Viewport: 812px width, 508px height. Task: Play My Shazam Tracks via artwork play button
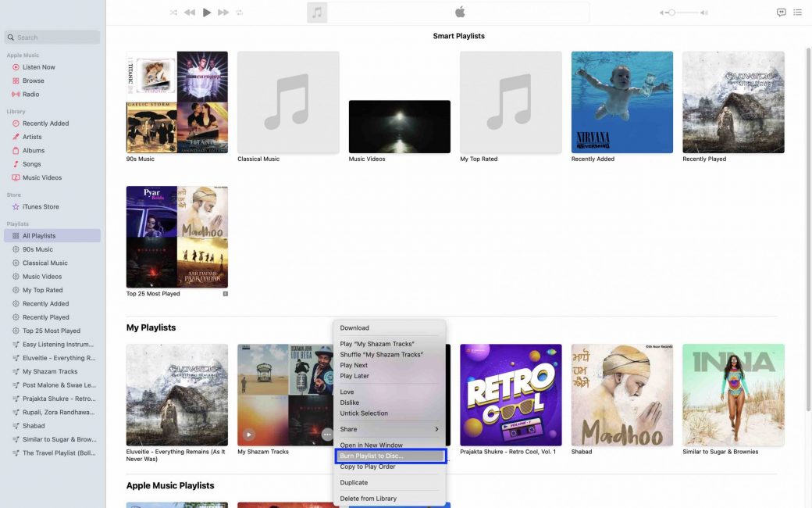(249, 435)
